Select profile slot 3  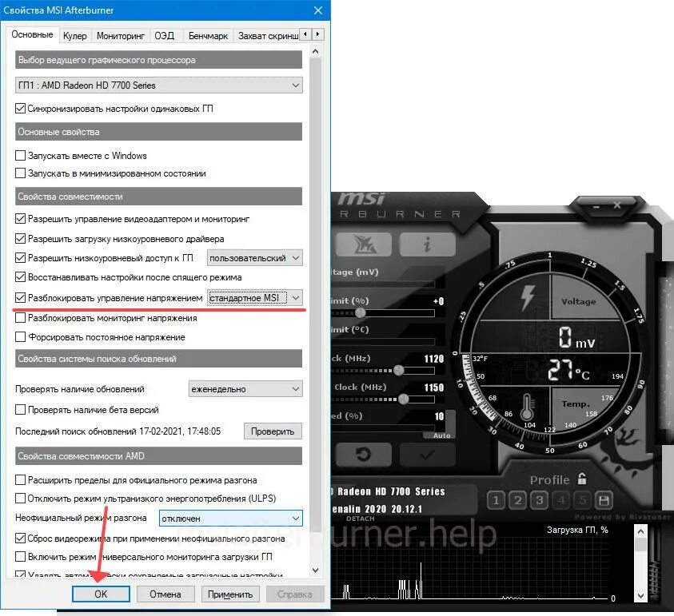(x=539, y=500)
